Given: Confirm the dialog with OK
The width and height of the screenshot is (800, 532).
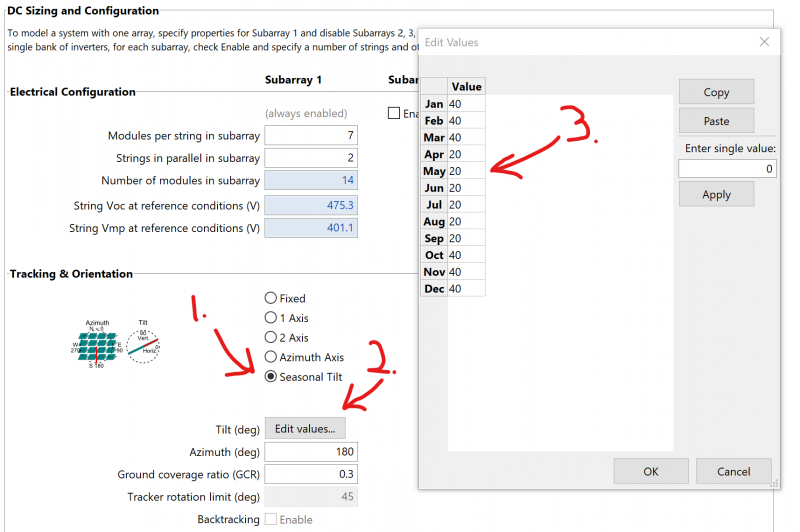Looking at the screenshot, I should pyautogui.click(x=650, y=471).
